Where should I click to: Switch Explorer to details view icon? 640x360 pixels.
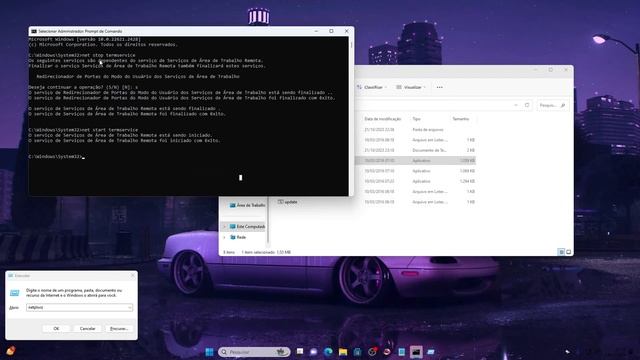(x=561, y=252)
